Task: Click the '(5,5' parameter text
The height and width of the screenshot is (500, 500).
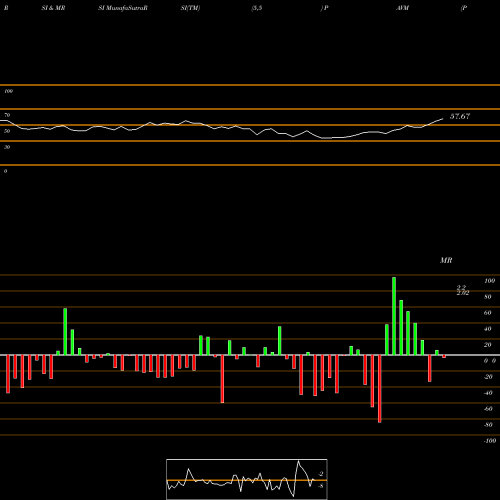Action: coord(257,8)
